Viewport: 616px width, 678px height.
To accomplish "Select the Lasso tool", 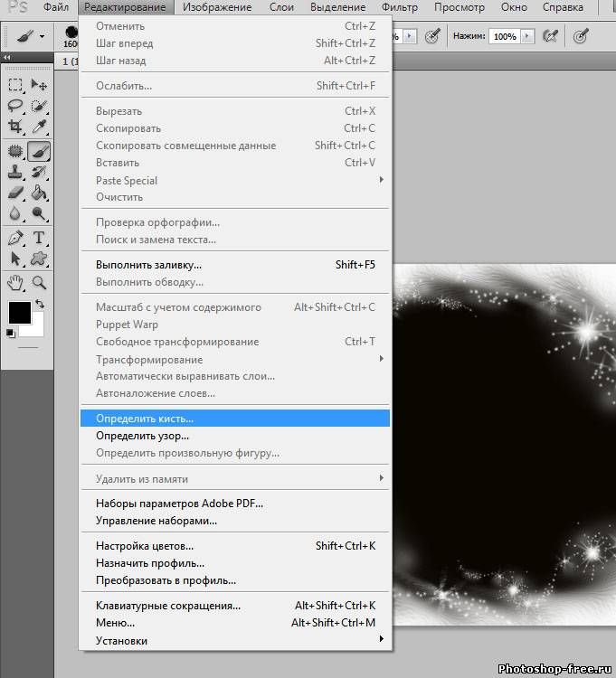I will pos(15,106).
